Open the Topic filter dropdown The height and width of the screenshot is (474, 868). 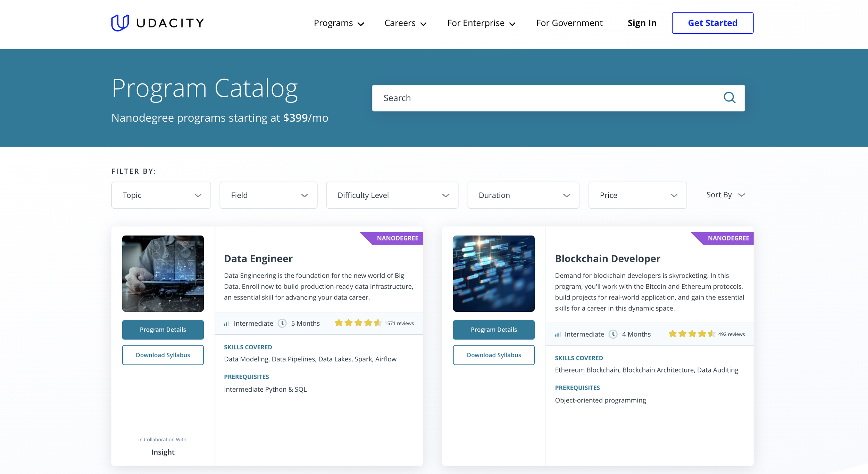click(x=161, y=195)
